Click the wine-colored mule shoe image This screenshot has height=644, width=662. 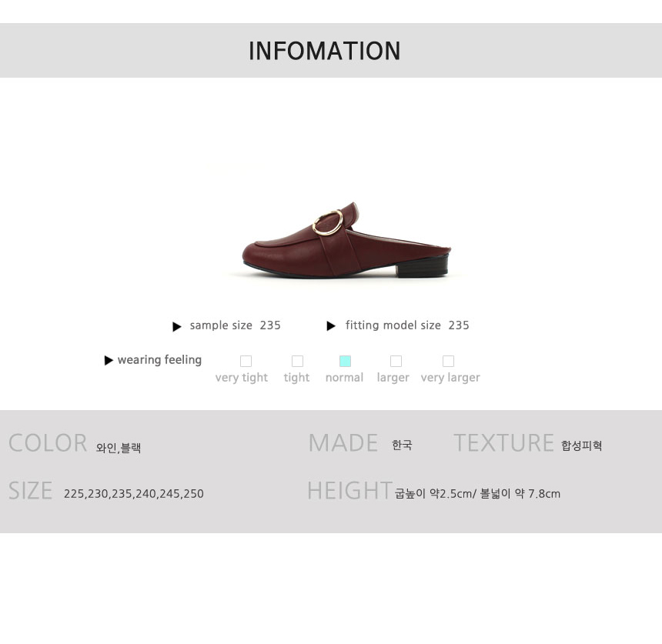click(x=346, y=240)
